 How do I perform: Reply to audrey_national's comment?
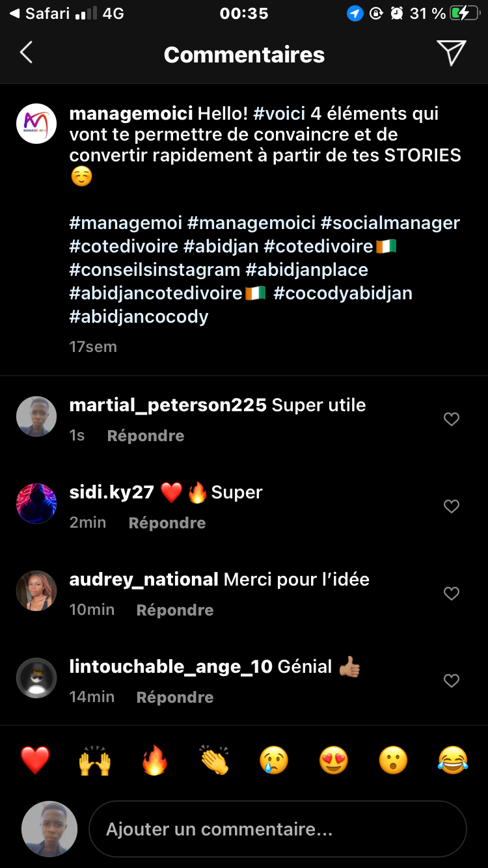175,610
